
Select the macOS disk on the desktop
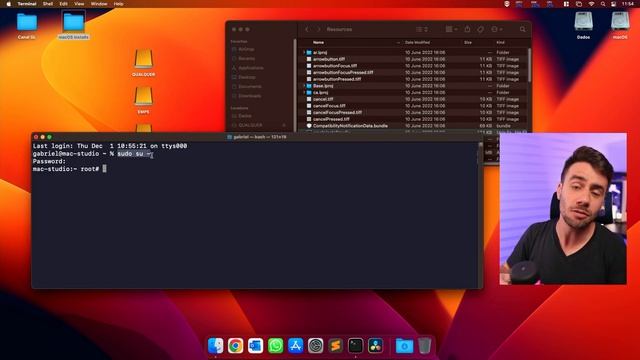(620, 25)
